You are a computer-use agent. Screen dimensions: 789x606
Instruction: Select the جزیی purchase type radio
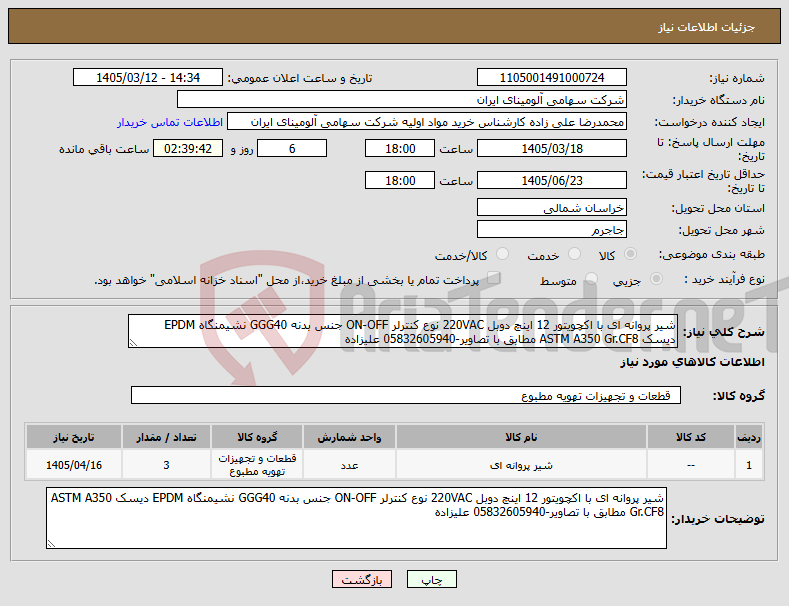pyautogui.click(x=656, y=279)
